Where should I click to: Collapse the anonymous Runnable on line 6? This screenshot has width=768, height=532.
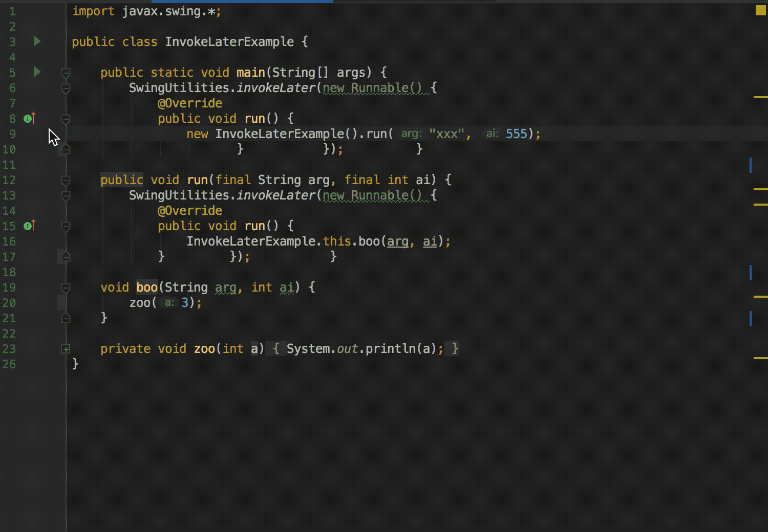[66, 88]
